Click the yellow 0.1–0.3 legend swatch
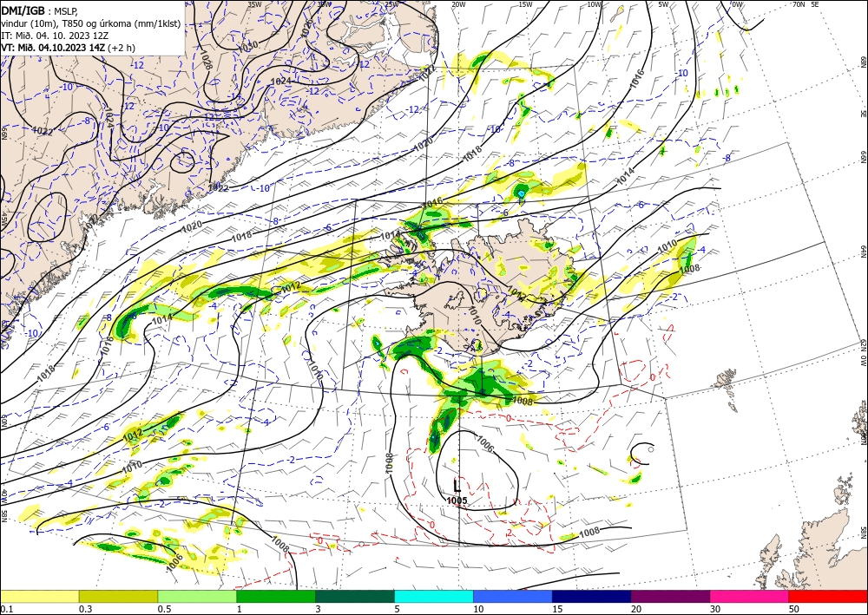The width and height of the screenshot is (868, 615). click(x=39, y=596)
